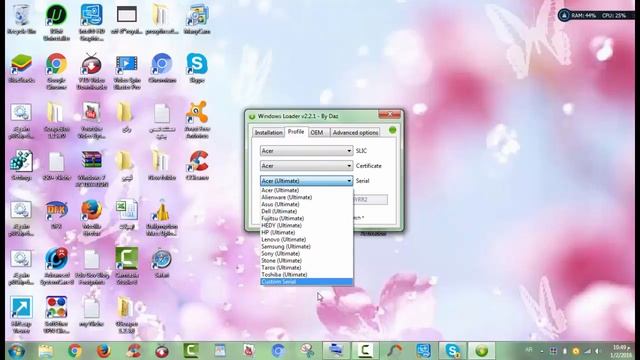Pick Sony (Ultimate) from the list
640x360 pixels.
pos(307,253)
